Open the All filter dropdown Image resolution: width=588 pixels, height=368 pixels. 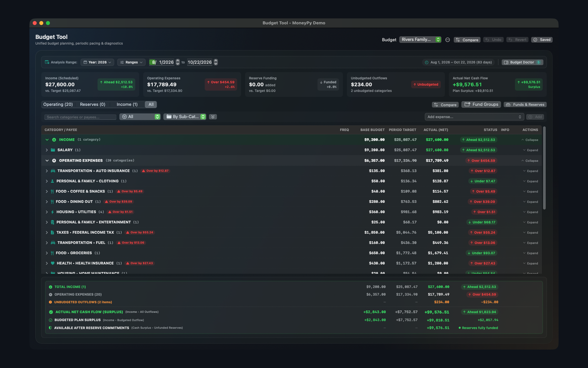point(140,117)
